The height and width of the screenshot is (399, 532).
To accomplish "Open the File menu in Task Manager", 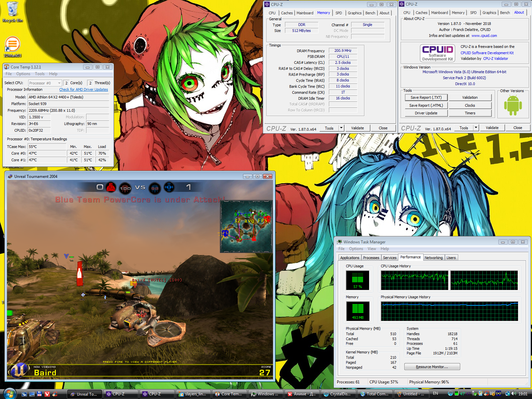I will tap(341, 249).
